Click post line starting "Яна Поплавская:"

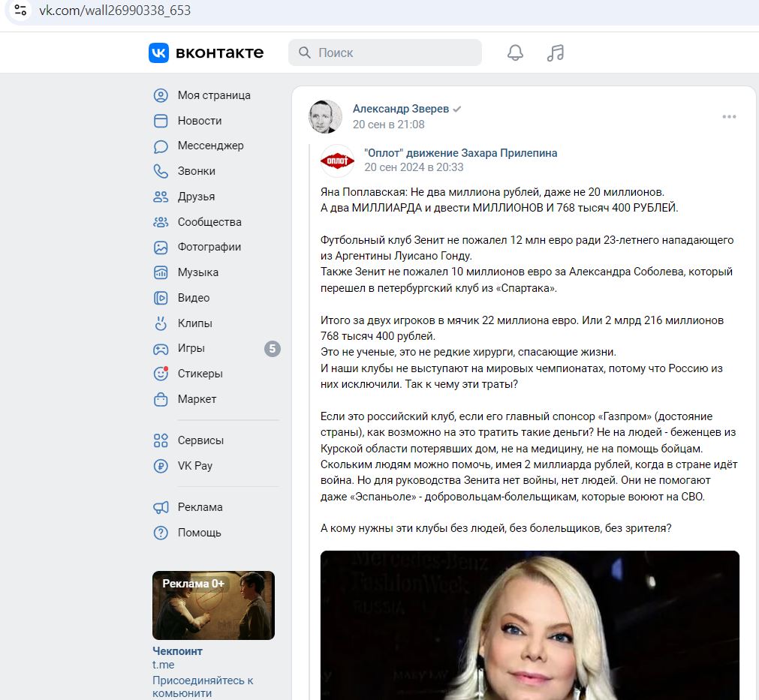pos(492,192)
